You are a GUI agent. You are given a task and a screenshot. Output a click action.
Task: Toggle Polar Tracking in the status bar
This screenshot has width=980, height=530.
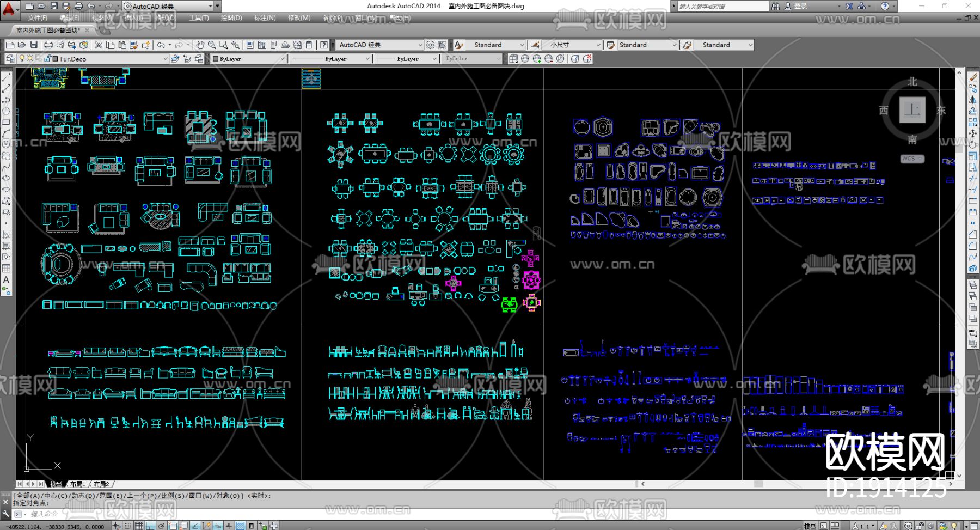(162, 526)
